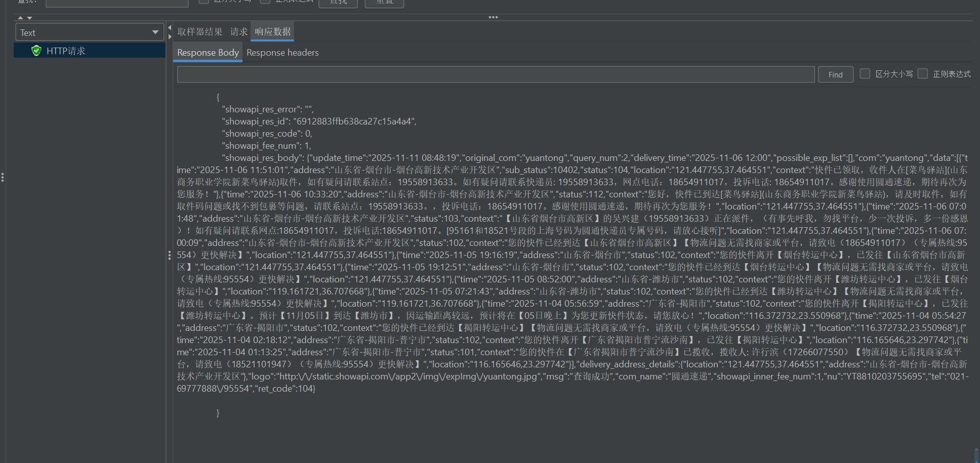Open the Response Body sub-tab

pos(208,53)
